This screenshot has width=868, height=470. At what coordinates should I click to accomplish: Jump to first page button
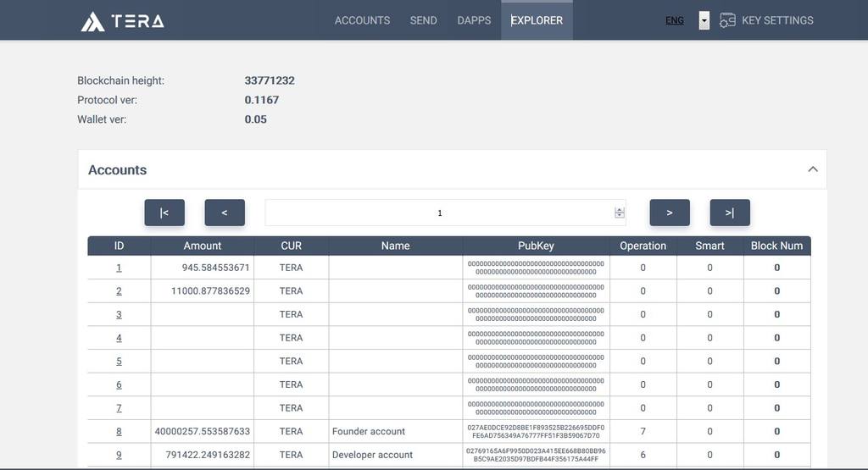164,213
